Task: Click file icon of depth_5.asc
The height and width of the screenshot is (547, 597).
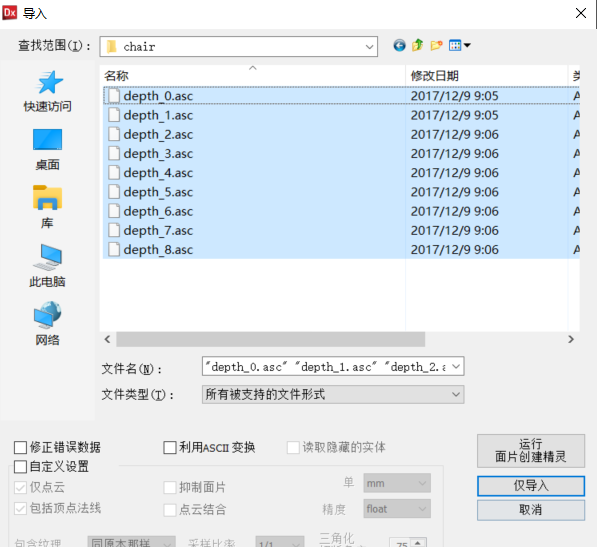Action: click(x=114, y=192)
